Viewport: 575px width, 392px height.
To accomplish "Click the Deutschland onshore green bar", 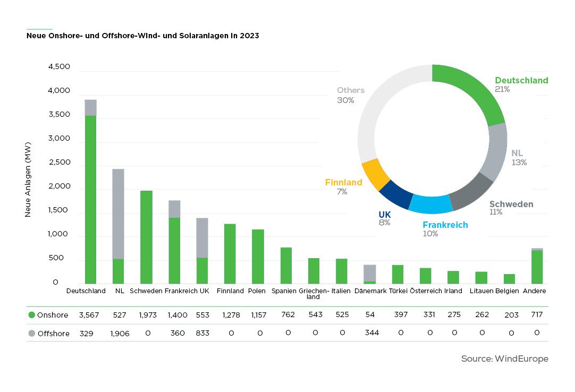I will pyautogui.click(x=90, y=200).
